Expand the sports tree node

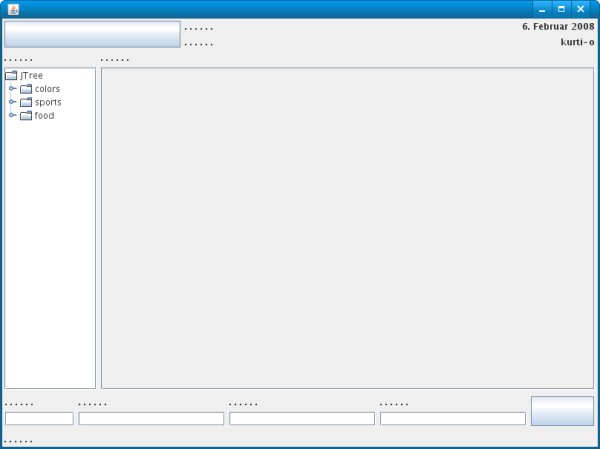pos(12,102)
